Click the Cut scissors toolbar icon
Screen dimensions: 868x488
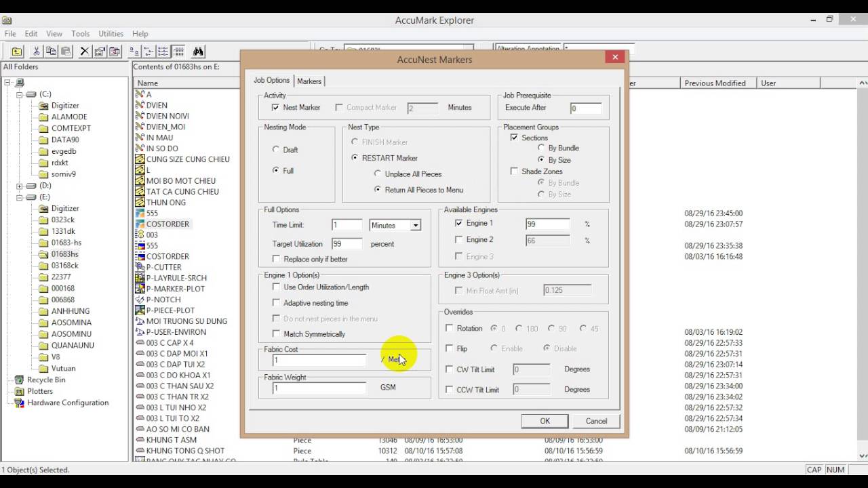coord(37,52)
